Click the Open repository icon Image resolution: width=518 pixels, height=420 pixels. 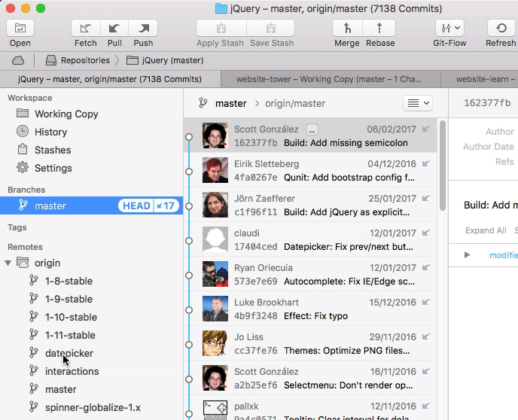20,29
